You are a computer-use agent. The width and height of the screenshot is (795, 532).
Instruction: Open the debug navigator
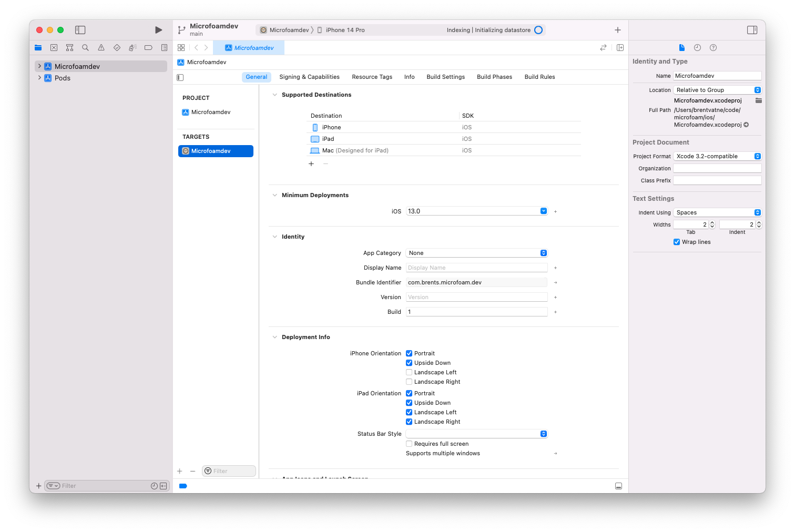coord(132,48)
